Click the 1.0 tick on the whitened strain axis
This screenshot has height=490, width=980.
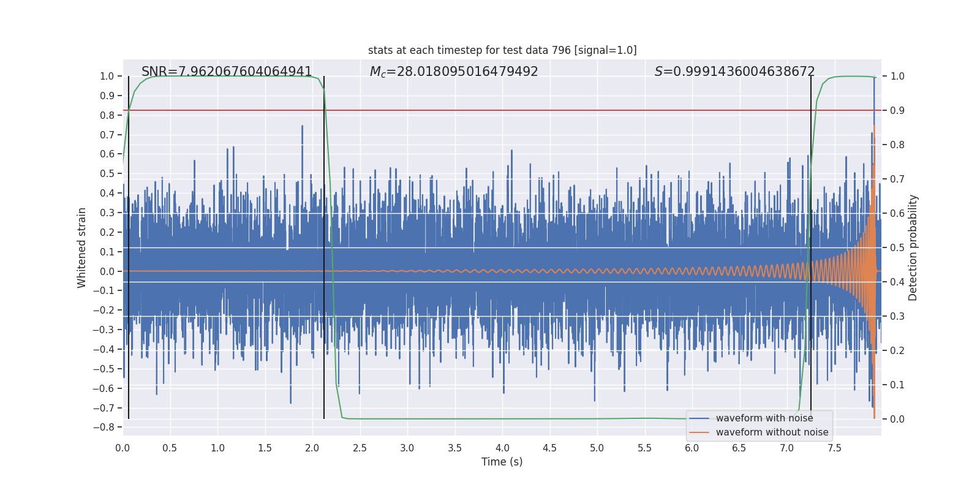point(107,77)
